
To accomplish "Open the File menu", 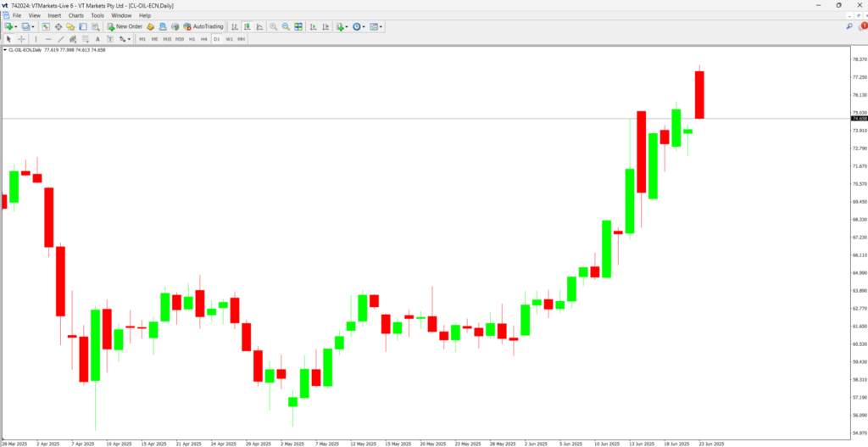I will coord(17,15).
